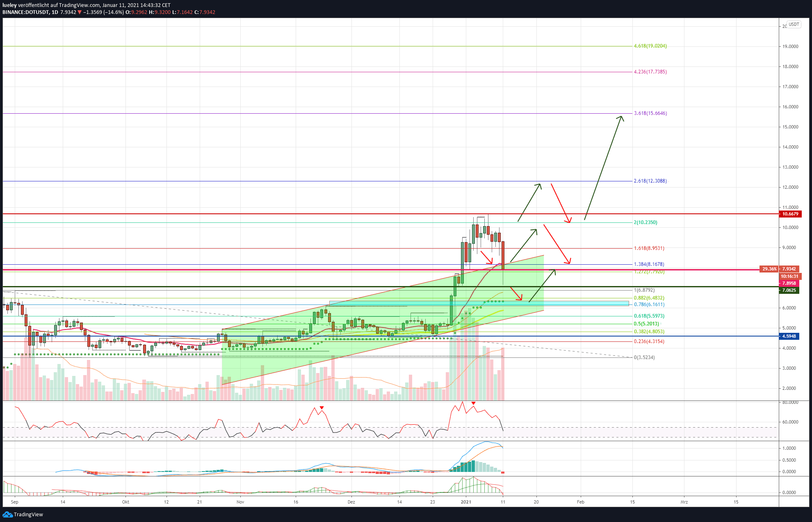Click the 1.384(8.1678) Fibonacci label
Image resolution: width=812 pixels, height=522 pixels.
pos(649,264)
